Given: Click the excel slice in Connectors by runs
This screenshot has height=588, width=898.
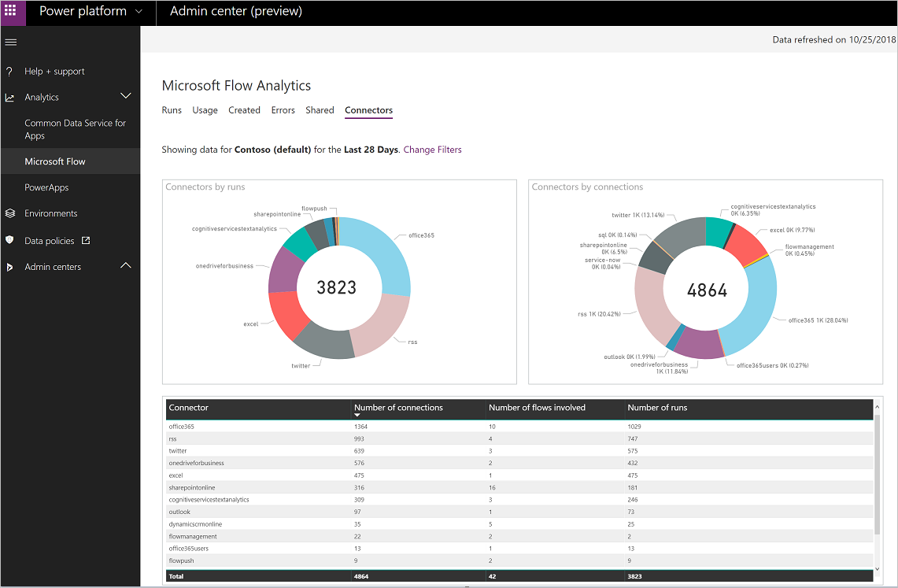Looking at the screenshot, I should [286, 314].
